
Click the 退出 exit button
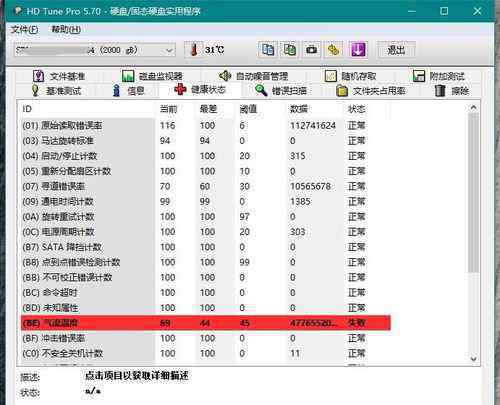[x=396, y=50]
